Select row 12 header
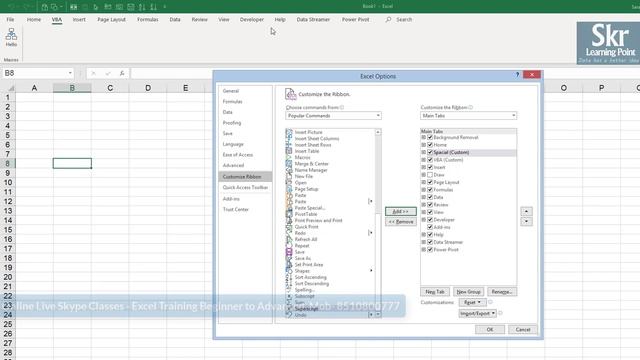 tap(8, 202)
